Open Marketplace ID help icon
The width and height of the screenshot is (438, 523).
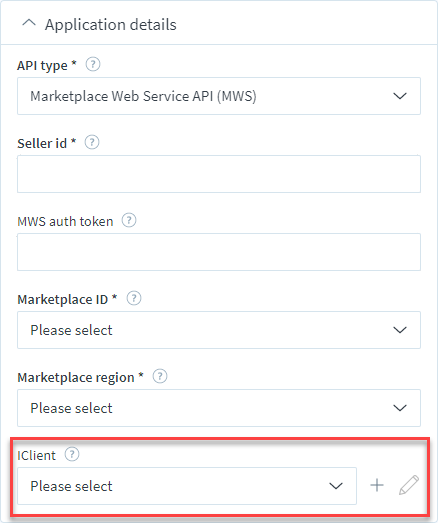(134, 298)
